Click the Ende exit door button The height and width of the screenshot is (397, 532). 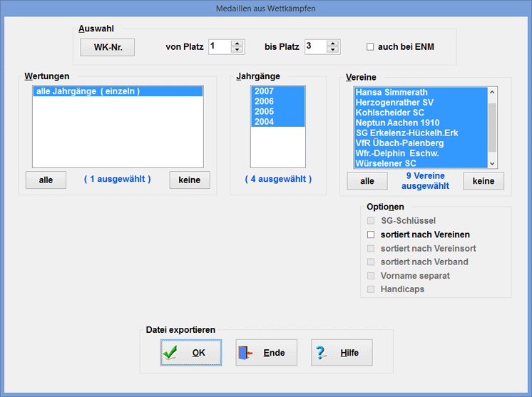(x=266, y=353)
